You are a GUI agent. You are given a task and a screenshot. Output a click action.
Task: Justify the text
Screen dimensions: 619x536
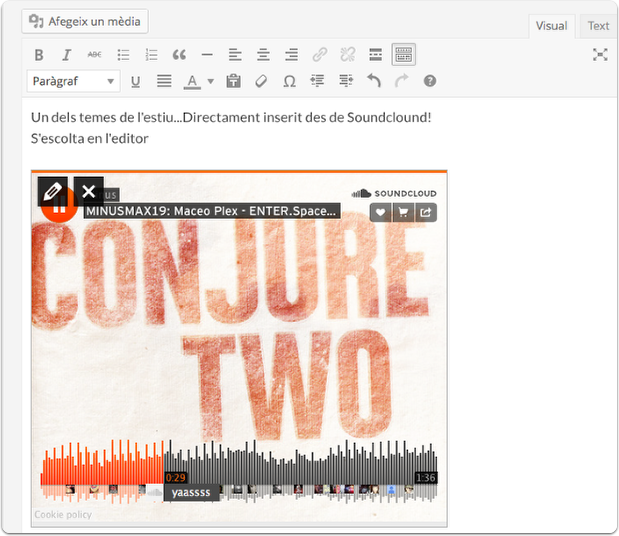click(164, 81)
